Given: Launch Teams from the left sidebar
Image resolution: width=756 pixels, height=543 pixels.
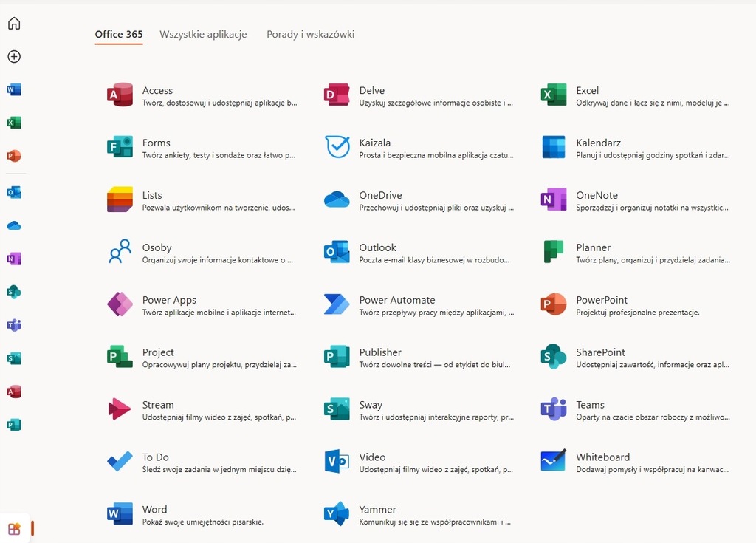Looking at the screenshot, I should click(14, 325).
